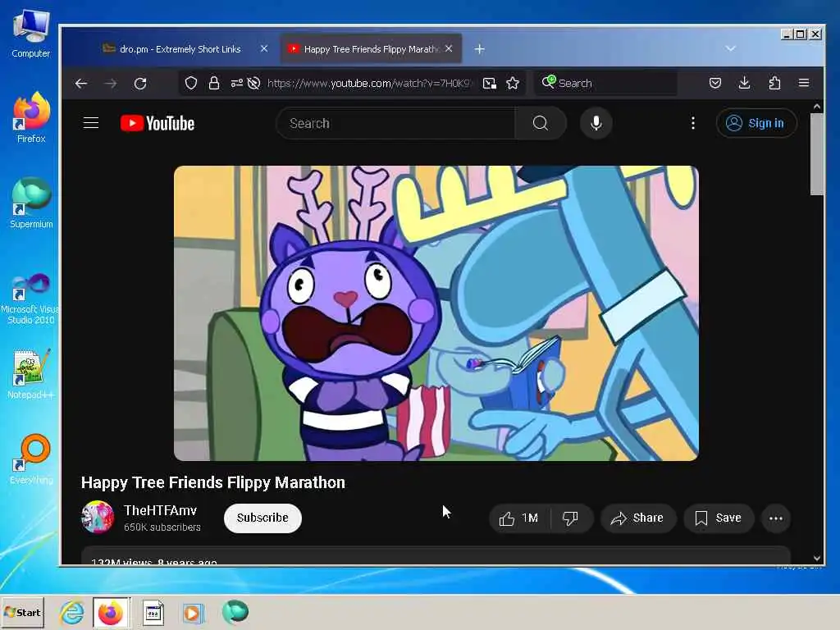Expand the list all tabs chevron

click(x=730, y=48)
